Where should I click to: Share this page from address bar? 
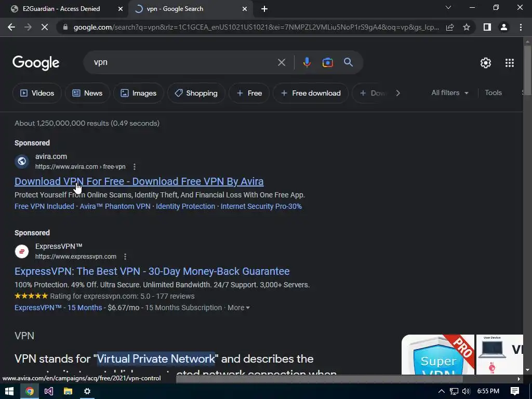450,27
